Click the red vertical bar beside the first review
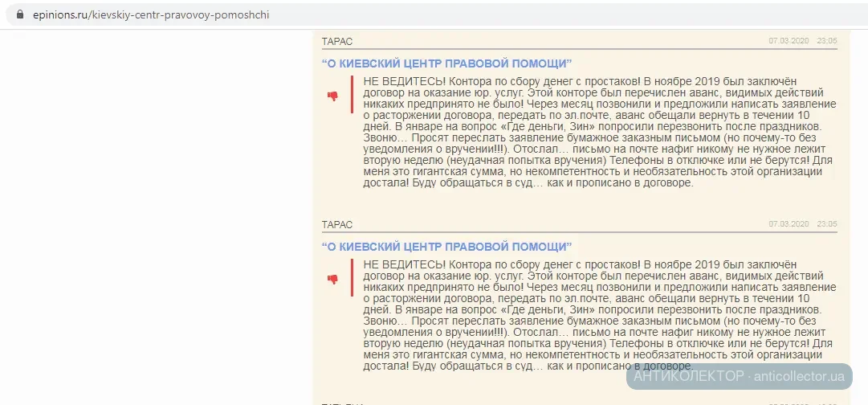The image size is (868, 405). 352,95
